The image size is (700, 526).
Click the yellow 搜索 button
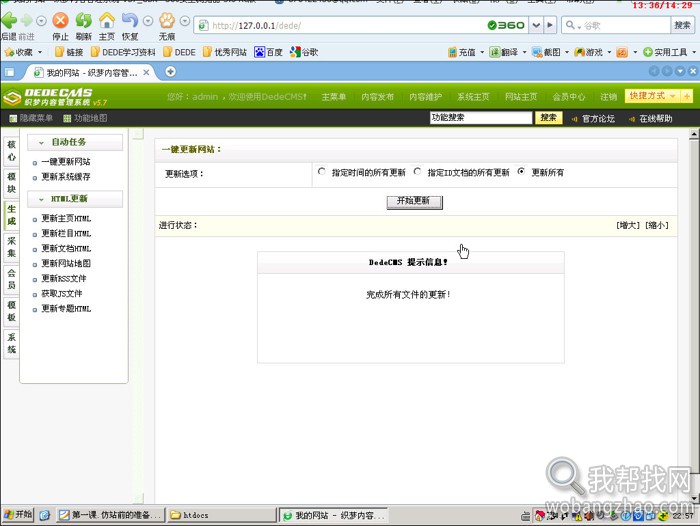[548, 118]
